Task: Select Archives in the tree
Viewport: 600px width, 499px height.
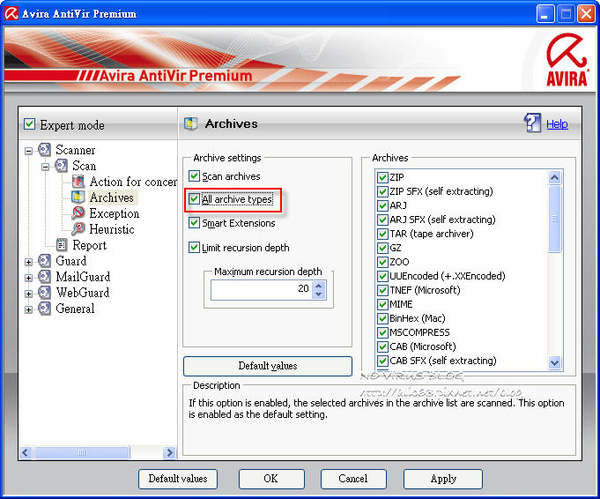Action: (111, 197)
